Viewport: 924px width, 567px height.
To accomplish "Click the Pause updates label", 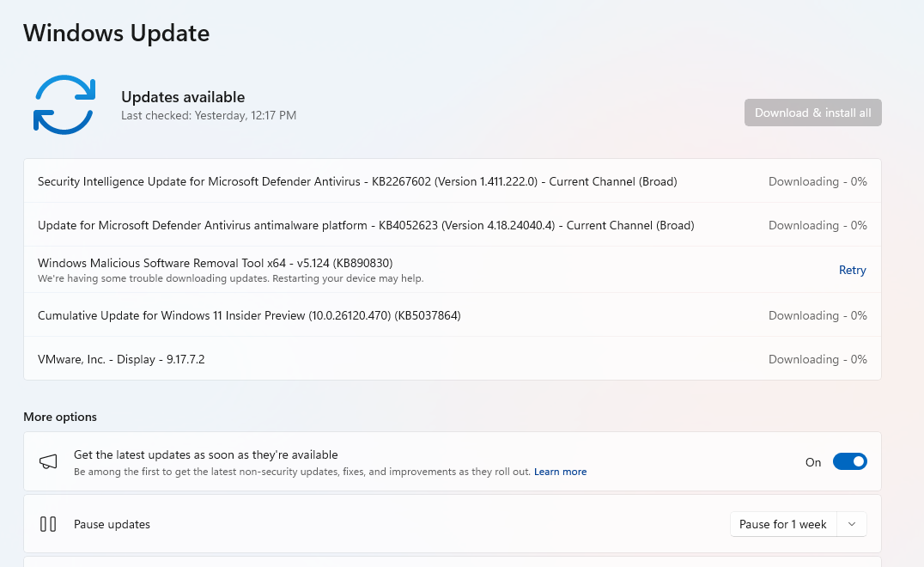I will 112,524.
